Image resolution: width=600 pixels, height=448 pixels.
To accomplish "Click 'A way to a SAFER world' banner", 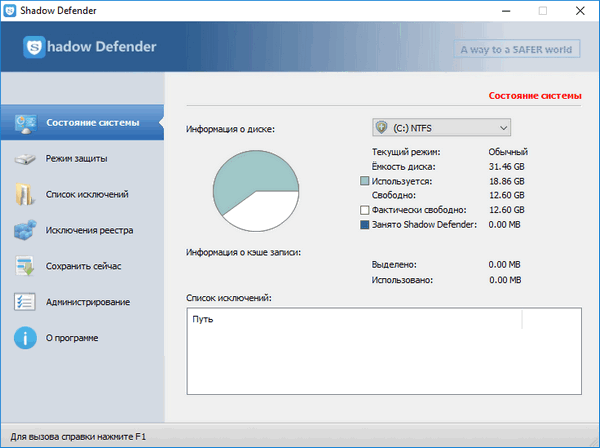I will pos(519,49).
